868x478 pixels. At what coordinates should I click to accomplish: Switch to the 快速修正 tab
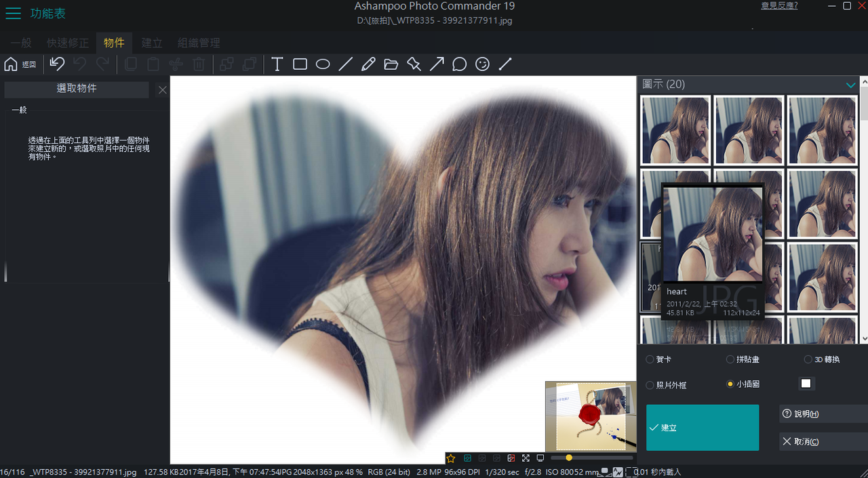68,43
